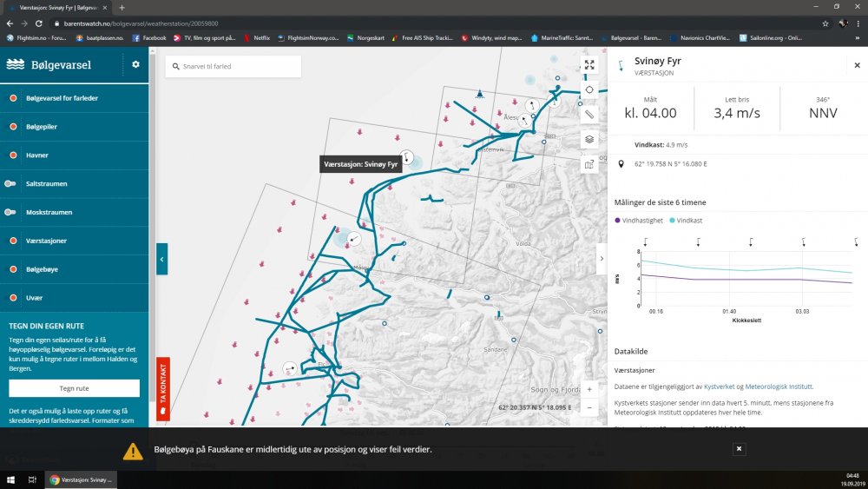Click the Bølgevarsel logo
The width and height of the screenshot is (868, 489).
49,65
